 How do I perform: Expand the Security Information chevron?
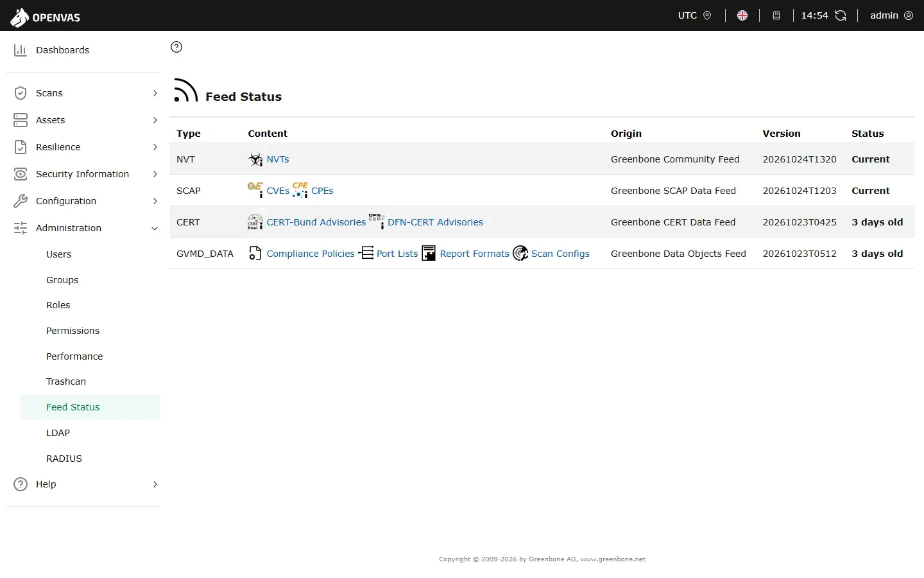click(x=155, y=174)
